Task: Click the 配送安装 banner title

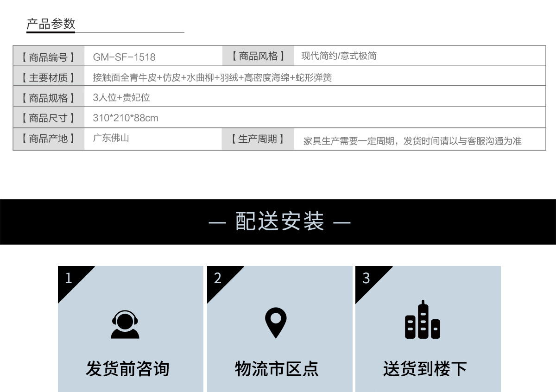Action: point(279,221)
